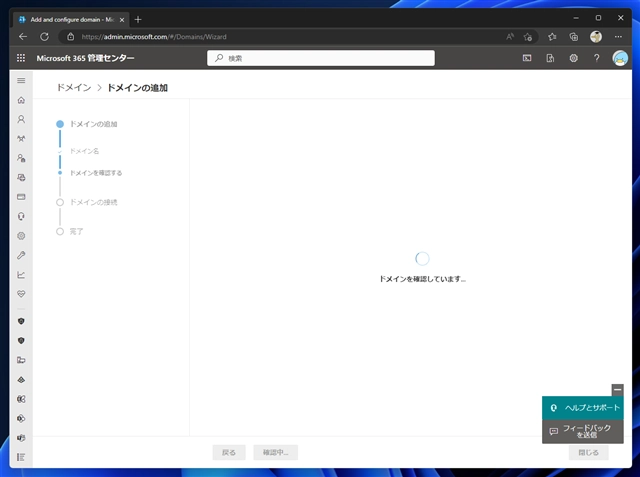
Task: Click the 戻る button
Action: point(229,452)
